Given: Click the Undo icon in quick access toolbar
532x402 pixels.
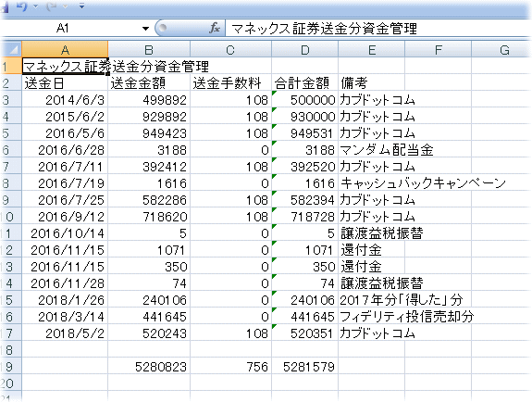Looking at the screenshot, I should 22,6.
